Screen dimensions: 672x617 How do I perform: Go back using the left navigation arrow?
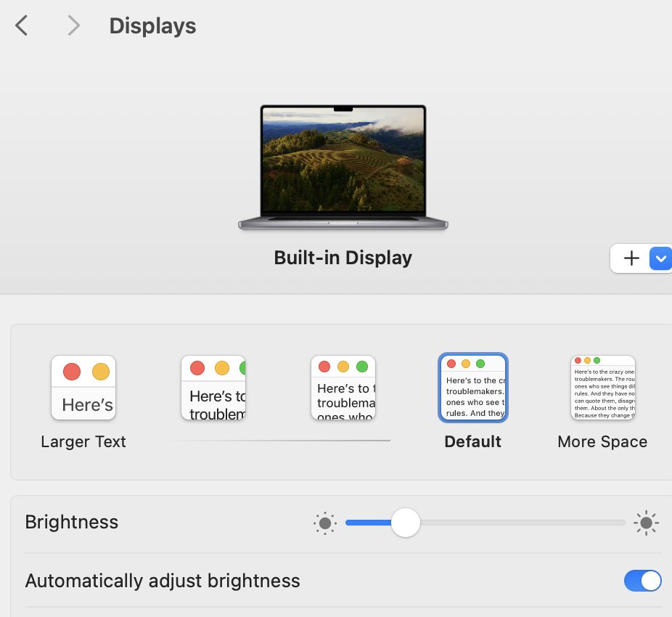click(20, 25)
